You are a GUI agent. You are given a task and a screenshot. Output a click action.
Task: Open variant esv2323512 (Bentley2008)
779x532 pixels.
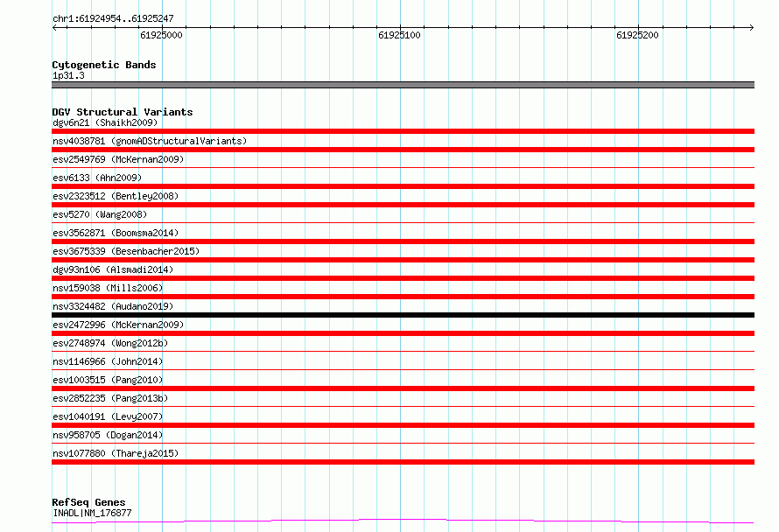[116, 196]
